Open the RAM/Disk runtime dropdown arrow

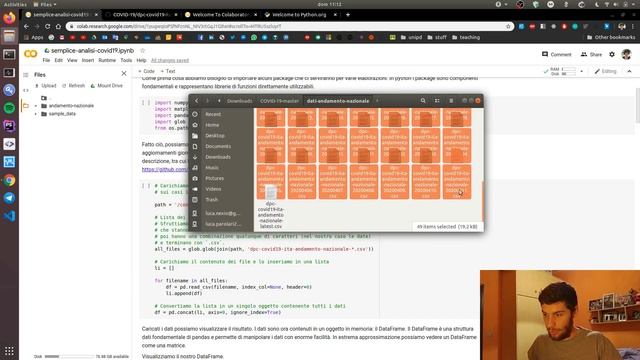[x=582, y=71]
